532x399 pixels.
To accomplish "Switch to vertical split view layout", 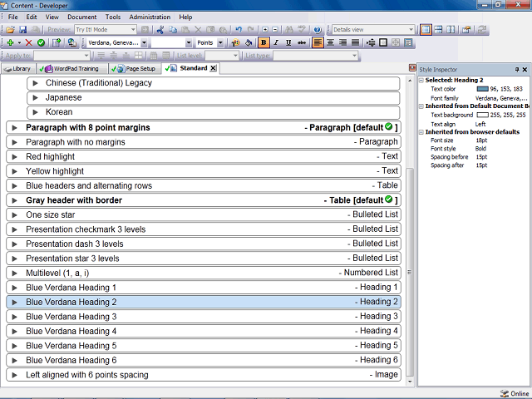I will pos(451,30).
